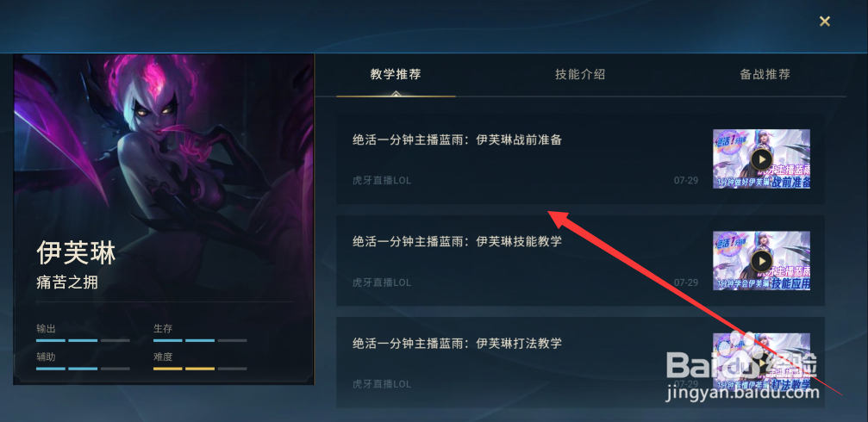The height and width of the screenshot is (422, 868).
Task: Click the 技能教学 video thumbnail image
Action: [x=762, y=261]
